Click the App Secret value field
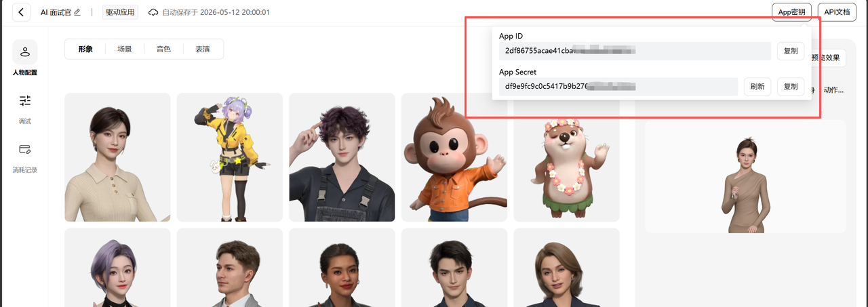Screen dimensions: 868x307 click(618, 87)
